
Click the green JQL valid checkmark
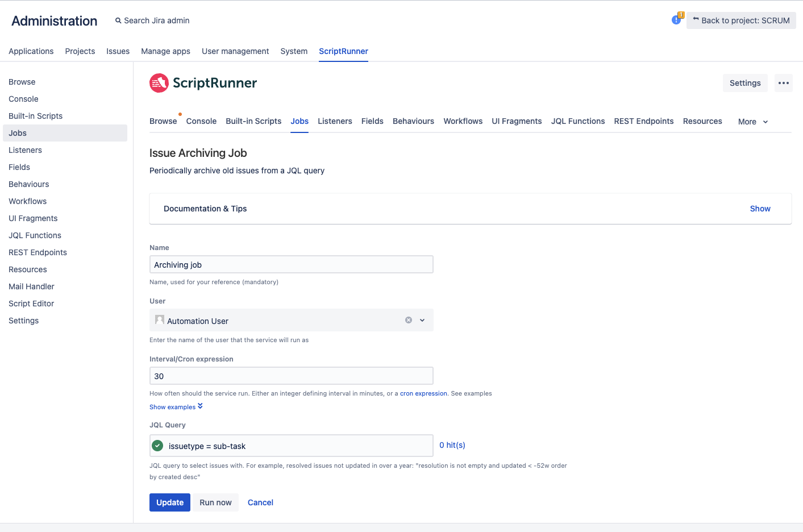(158, 446)
